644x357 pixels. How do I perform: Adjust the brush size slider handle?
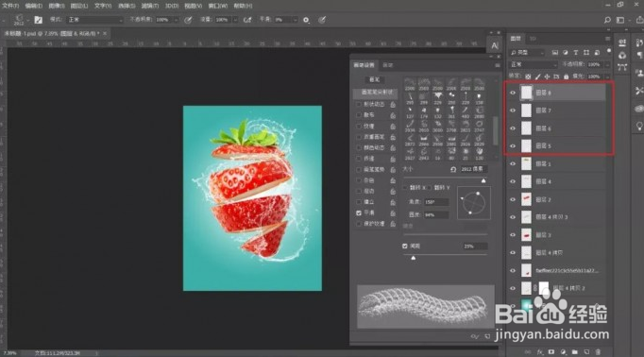[x=483, y=180]
